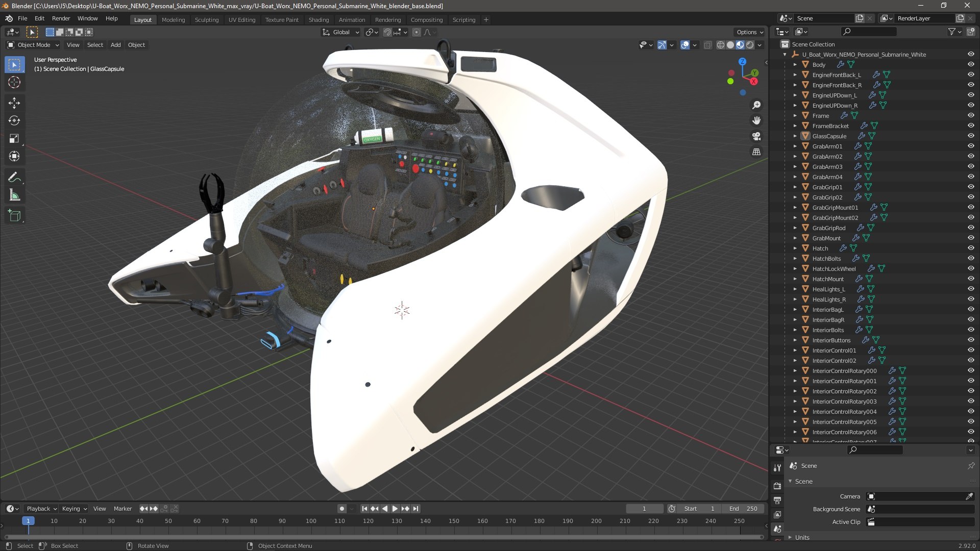Toggle the camera view icon
Viewport: 980px width, 551px height.
756,136
